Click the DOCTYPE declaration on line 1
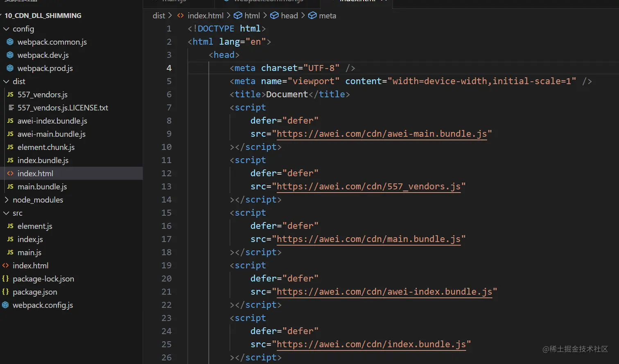This screenshot has width=619, height=364. [x=227, y=29]
